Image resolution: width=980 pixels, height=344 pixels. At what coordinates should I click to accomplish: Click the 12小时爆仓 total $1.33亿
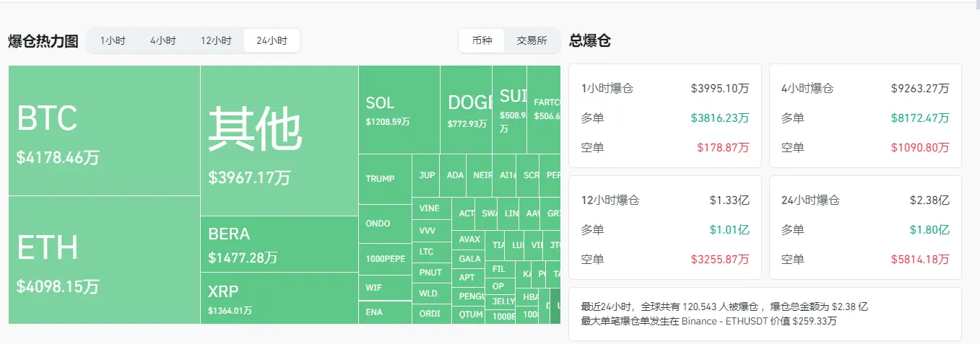pyautogui.click(x=729, y=200)
